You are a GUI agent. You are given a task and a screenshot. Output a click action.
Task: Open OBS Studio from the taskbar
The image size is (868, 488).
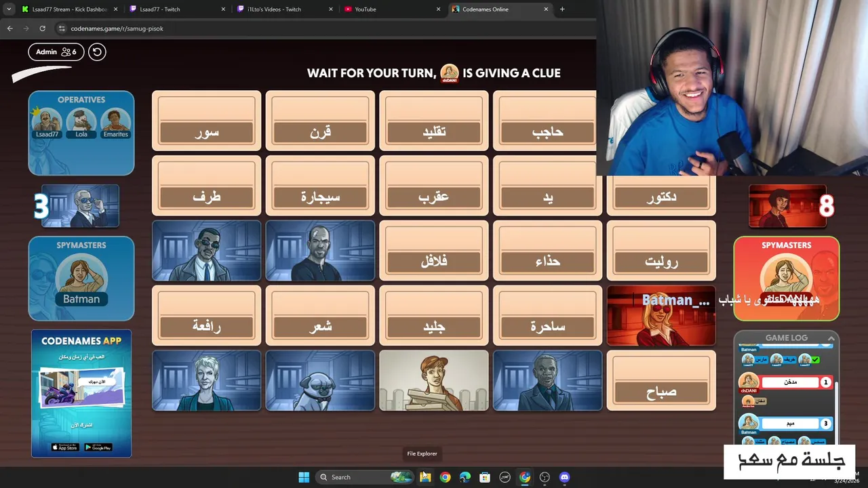point(545,477)
